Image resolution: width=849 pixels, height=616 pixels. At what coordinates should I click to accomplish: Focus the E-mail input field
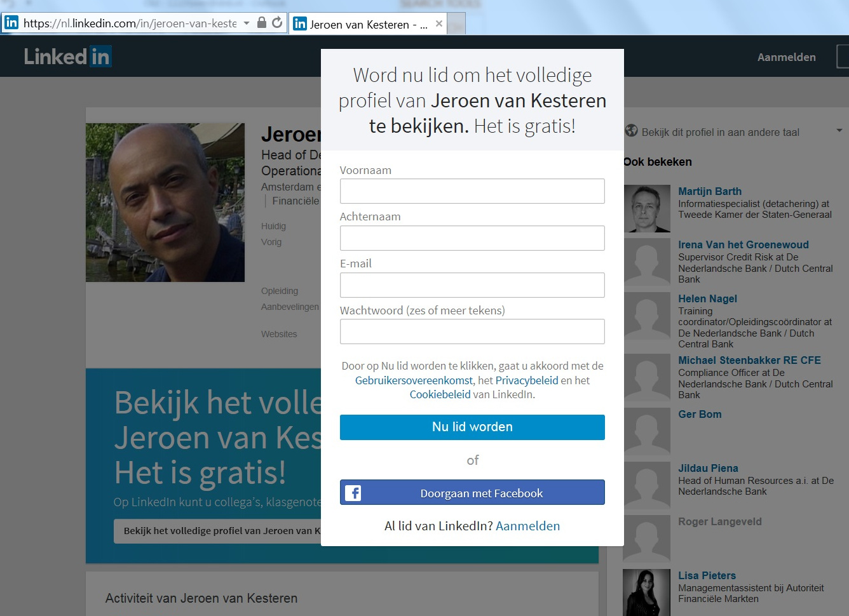tap(472, 285)
